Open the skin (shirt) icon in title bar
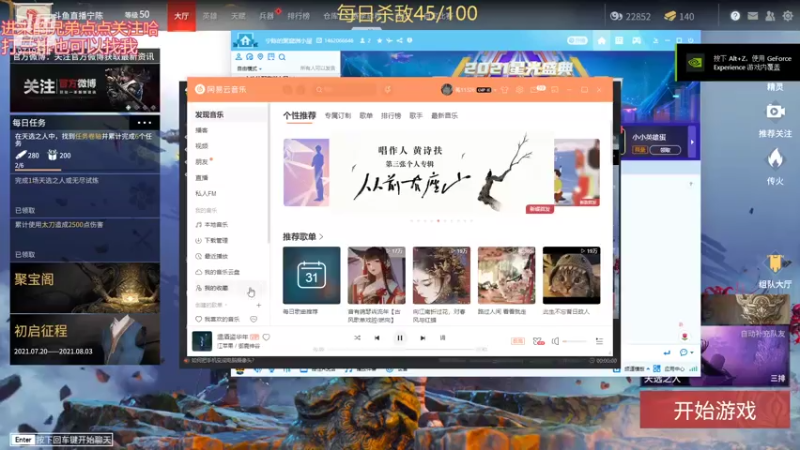The height and width of the screenshot is (450, 800). 505,90
